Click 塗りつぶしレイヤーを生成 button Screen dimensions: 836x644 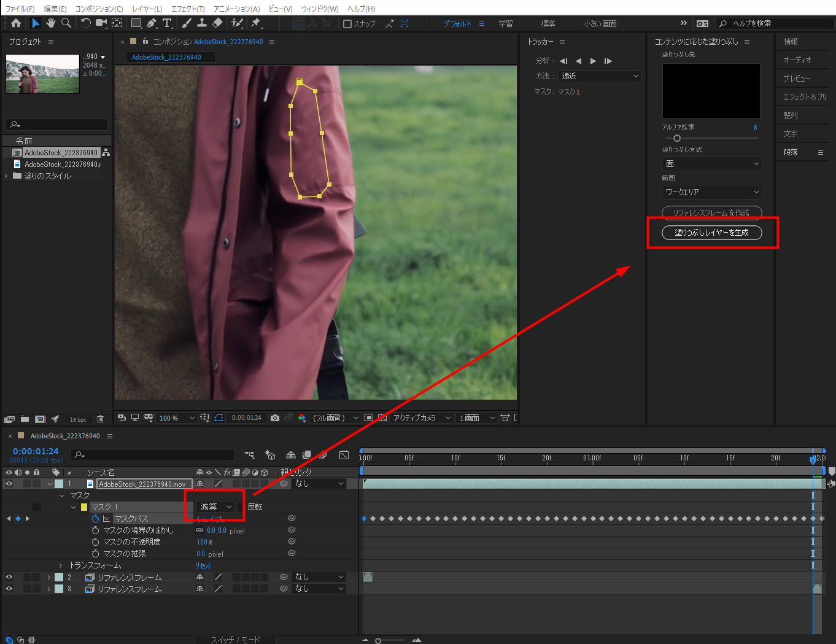coord(711,233)
